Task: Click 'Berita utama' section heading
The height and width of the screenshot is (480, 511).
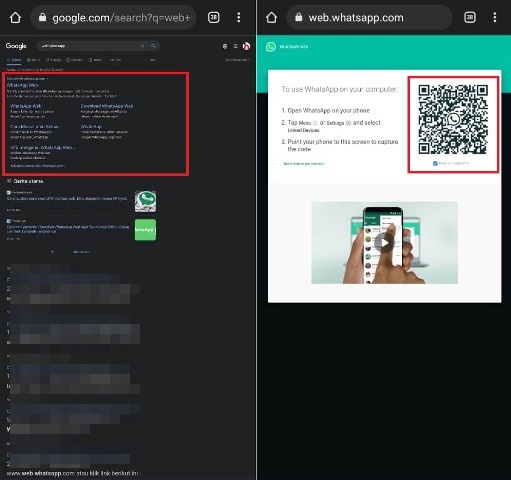Action: click(x=28, y=181)
